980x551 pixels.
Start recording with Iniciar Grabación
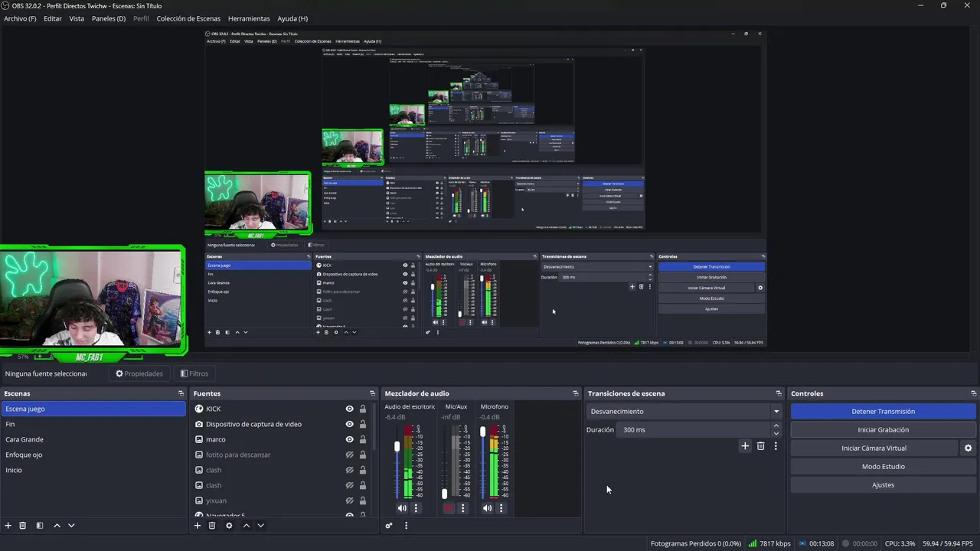point(883,429)
